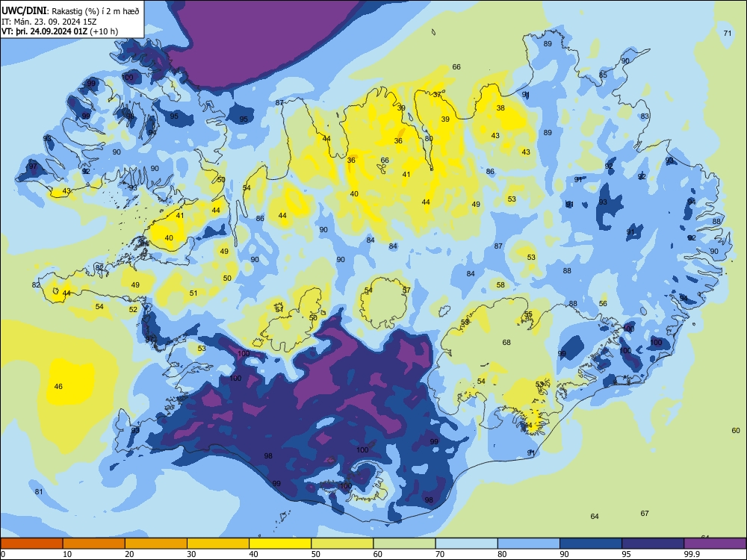This screenshot has height=560, width=747.
Task: Click the value '81' in the southwest ocean
Action: 39,492
